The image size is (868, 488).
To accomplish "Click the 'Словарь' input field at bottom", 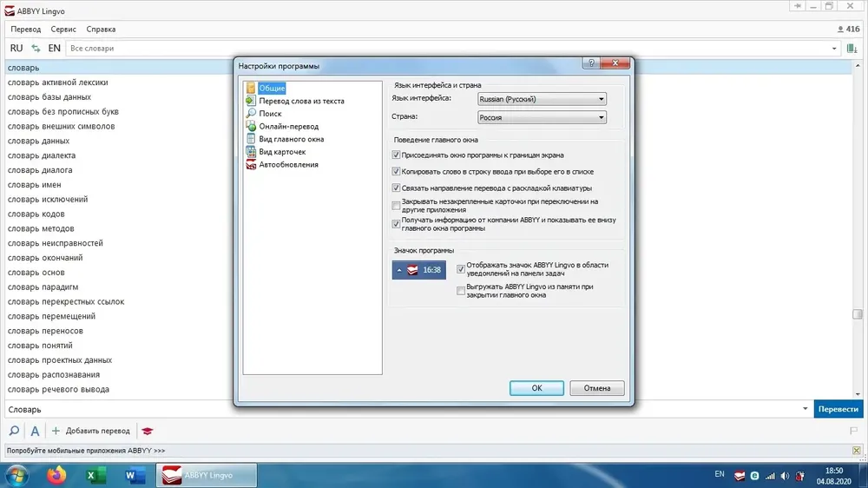I will [403, 409].
